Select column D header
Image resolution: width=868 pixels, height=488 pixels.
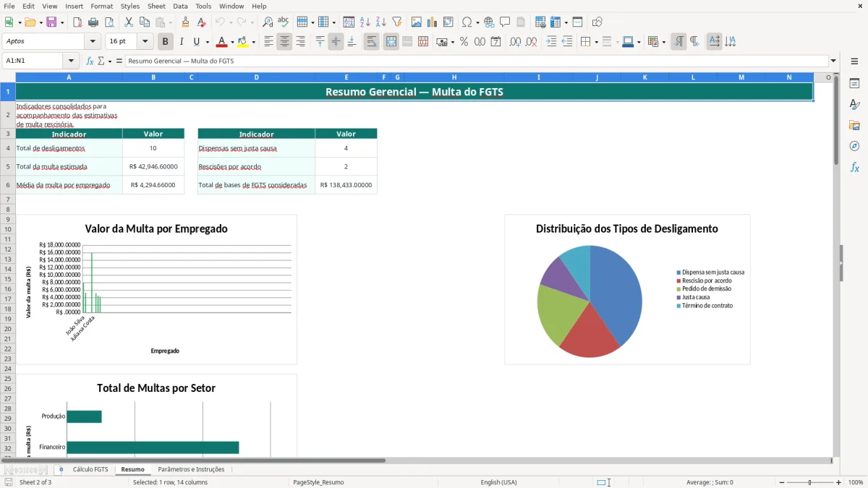256,77
